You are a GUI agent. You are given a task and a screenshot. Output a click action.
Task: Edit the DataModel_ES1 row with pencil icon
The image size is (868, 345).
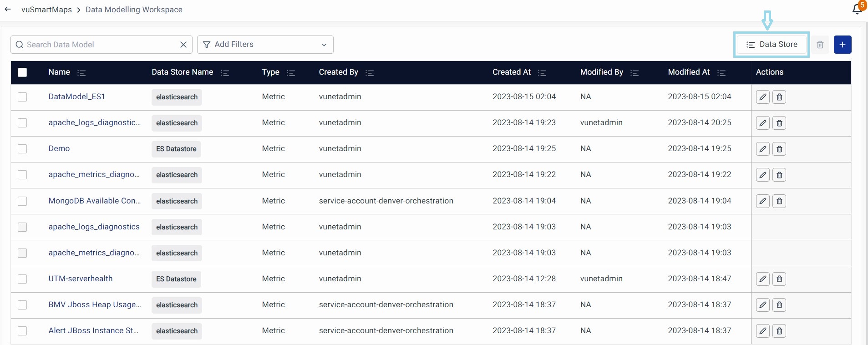tap(762, 97)
